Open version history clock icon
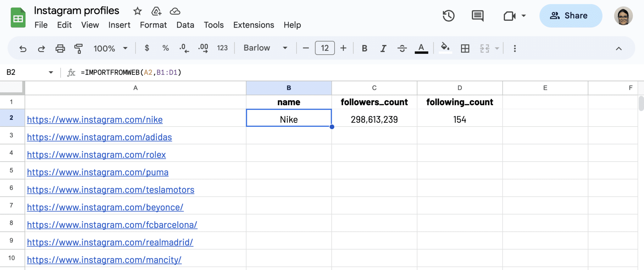Screen dimensions: 644x270 click(448, 16)
